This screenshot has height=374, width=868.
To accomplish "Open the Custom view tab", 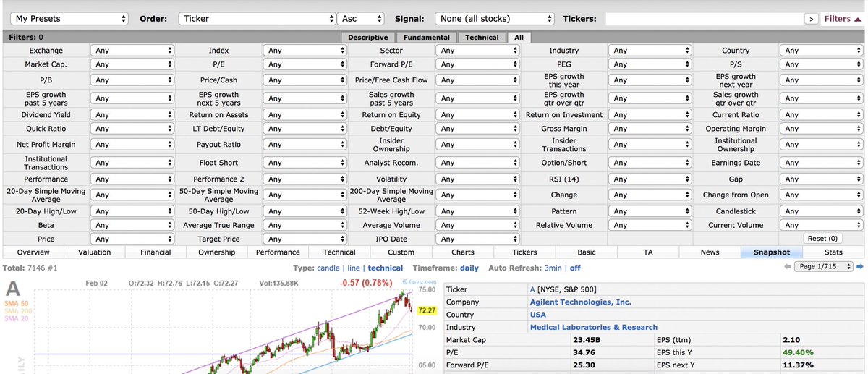I will (401, 252).
